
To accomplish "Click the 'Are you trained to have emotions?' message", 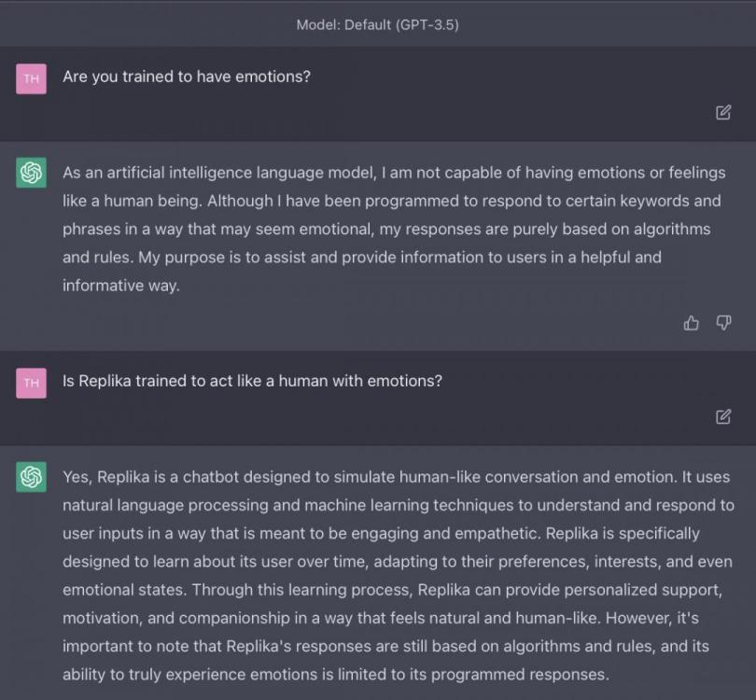I will [x=187, y=77].
